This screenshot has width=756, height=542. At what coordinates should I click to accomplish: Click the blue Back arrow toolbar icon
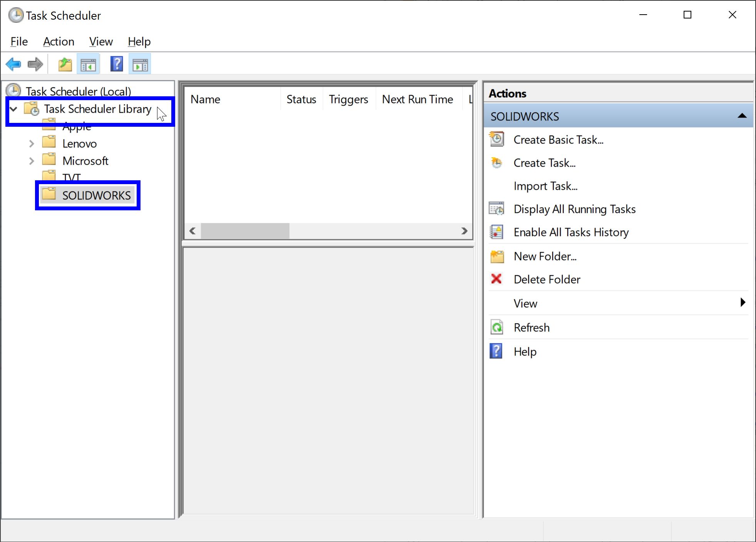tap(13, 64)
